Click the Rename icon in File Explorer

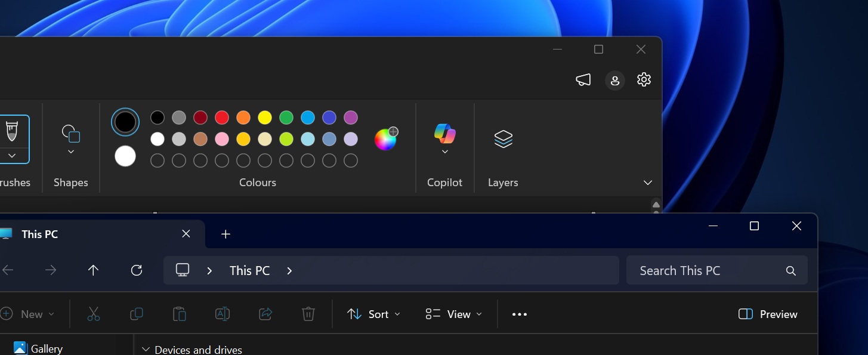223,314
